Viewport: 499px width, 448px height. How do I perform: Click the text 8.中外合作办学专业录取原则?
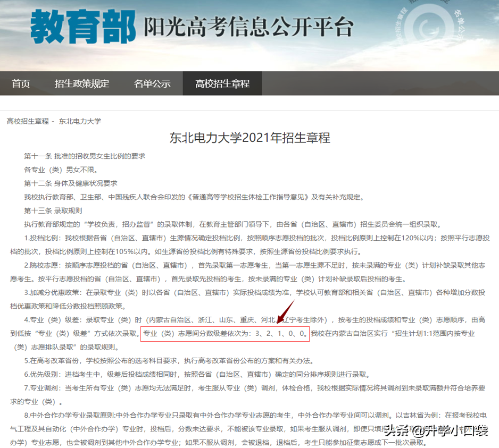[x=70, y=416]
